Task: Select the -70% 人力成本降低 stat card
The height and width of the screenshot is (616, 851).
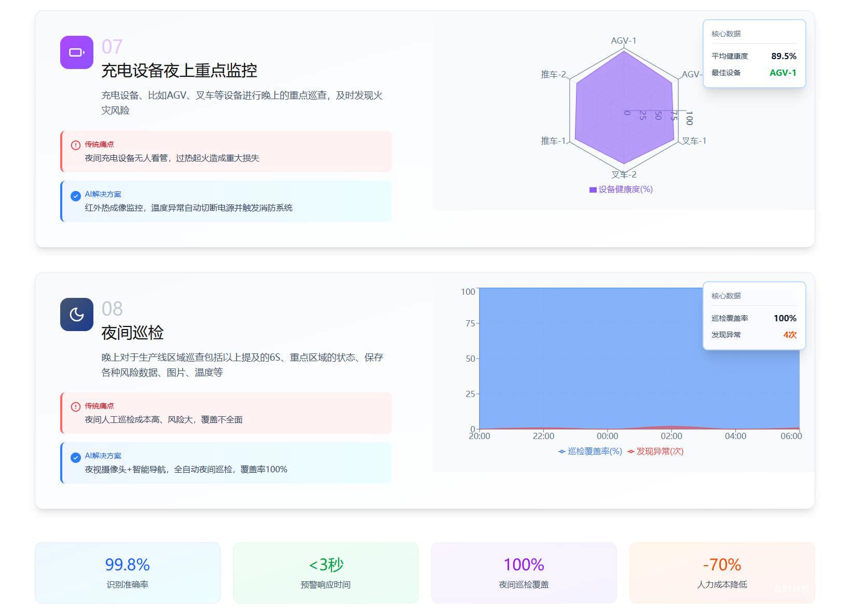Action: click(x=722, y=573)
